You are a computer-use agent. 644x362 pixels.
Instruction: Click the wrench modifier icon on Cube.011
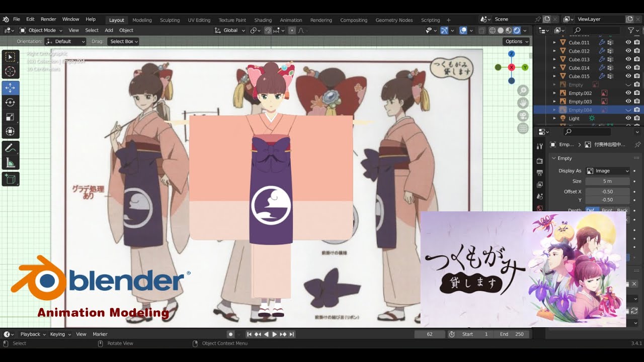(x=601, y=43)
